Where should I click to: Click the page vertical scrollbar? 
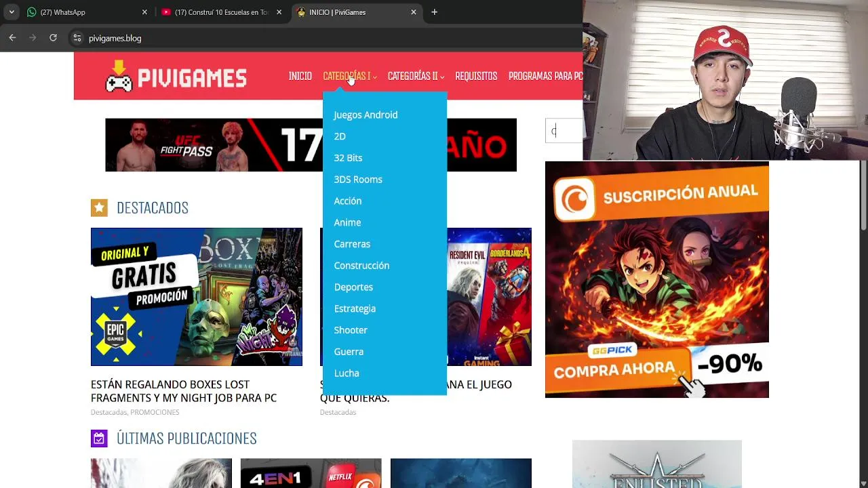pyautogui.click(x=863, y=197)
